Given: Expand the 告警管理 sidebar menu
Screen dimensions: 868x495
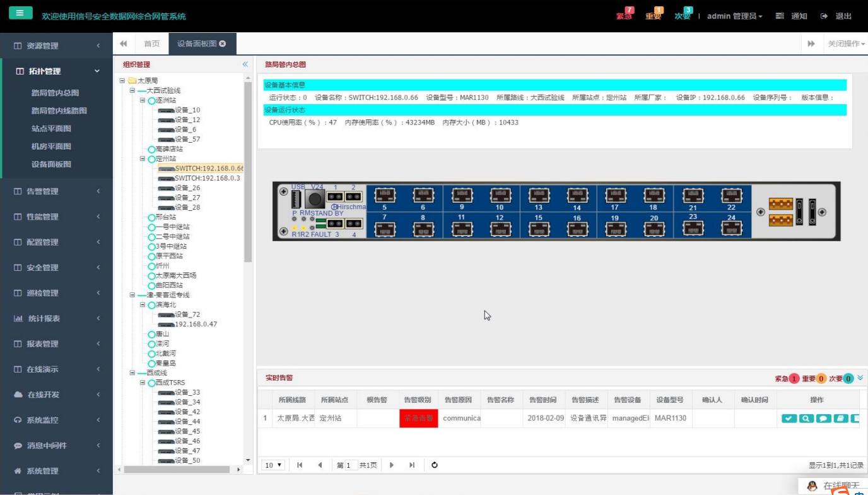Looking at the screenshot, I should click(57, 191).
